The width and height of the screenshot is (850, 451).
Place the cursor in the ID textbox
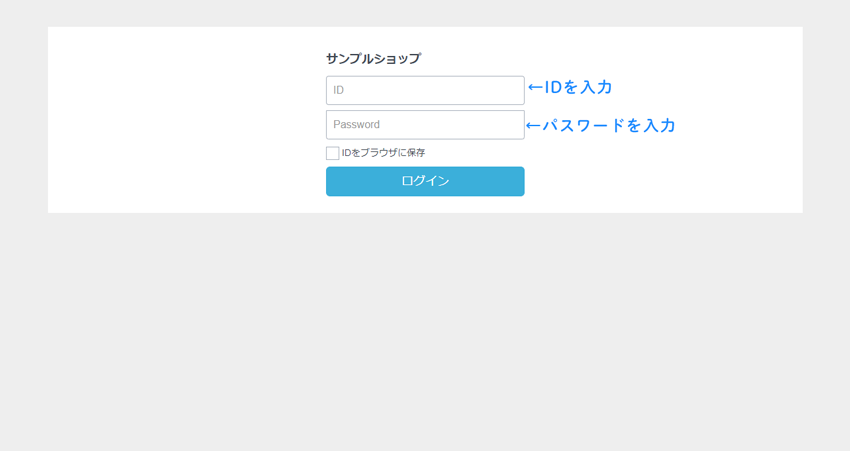click(x=424, y=90)
